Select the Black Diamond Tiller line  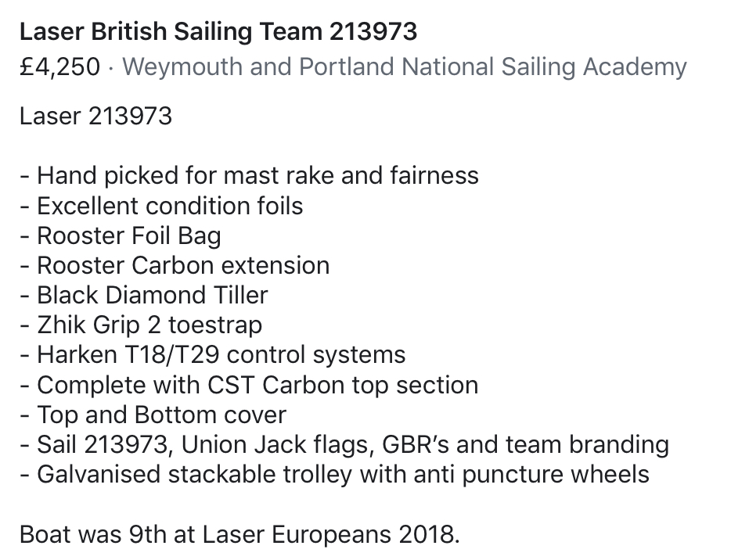(144, 296)
